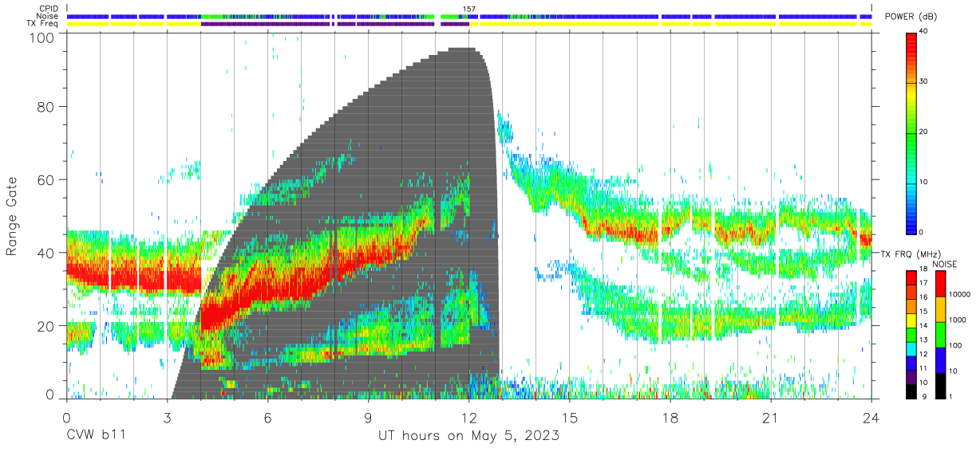Click the 80 tick on Range Gate axis
This screenshot has height=452, width=980.
tap(45, 106)
